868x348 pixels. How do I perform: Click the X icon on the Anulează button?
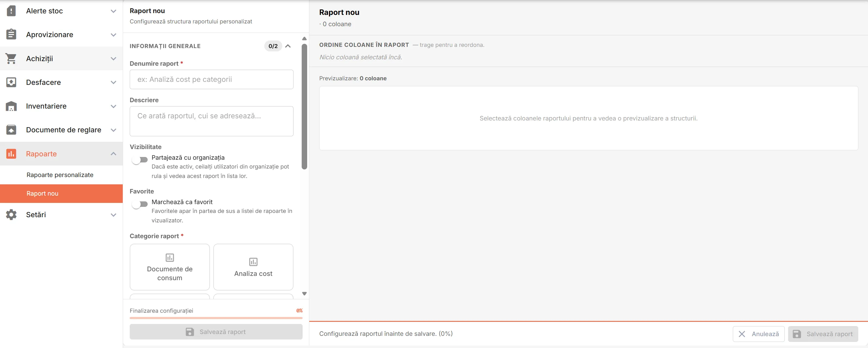click(x=742, y=334)
